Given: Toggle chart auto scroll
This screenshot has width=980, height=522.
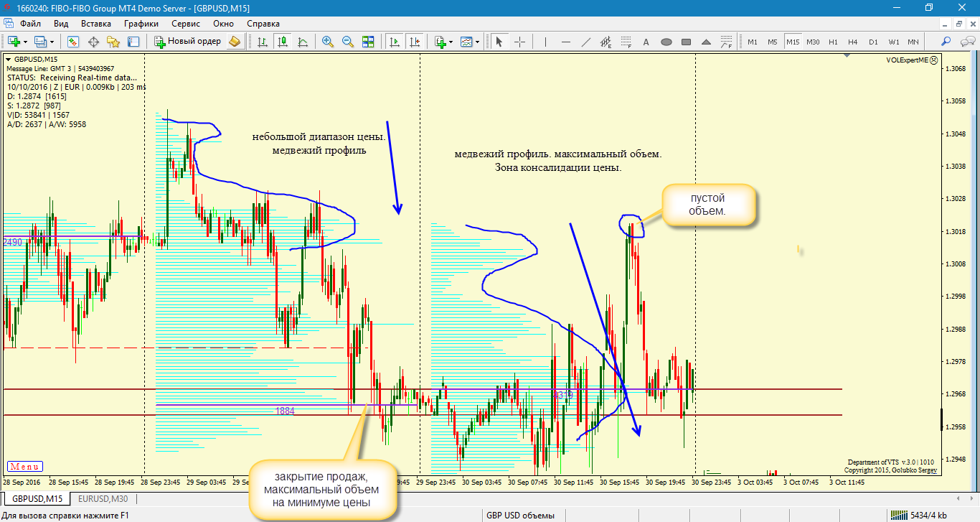Looking at the screenshot, I should click(x=395, y=42).
